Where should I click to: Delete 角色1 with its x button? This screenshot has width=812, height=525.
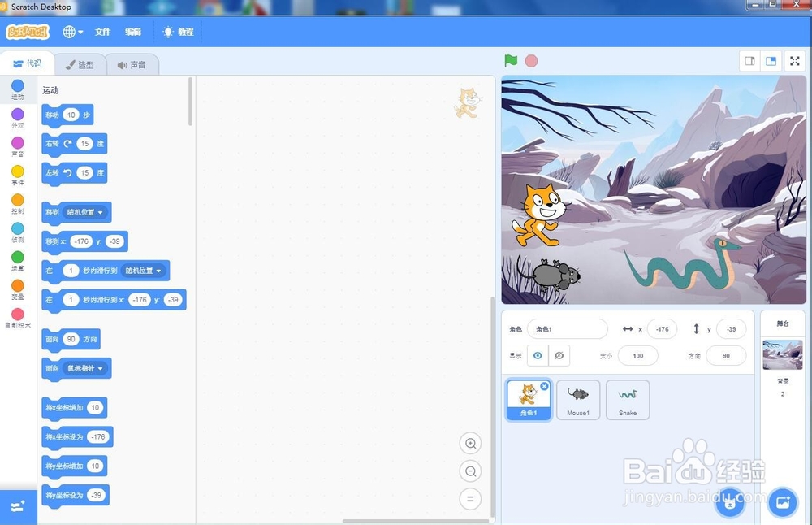click(544, 386)
